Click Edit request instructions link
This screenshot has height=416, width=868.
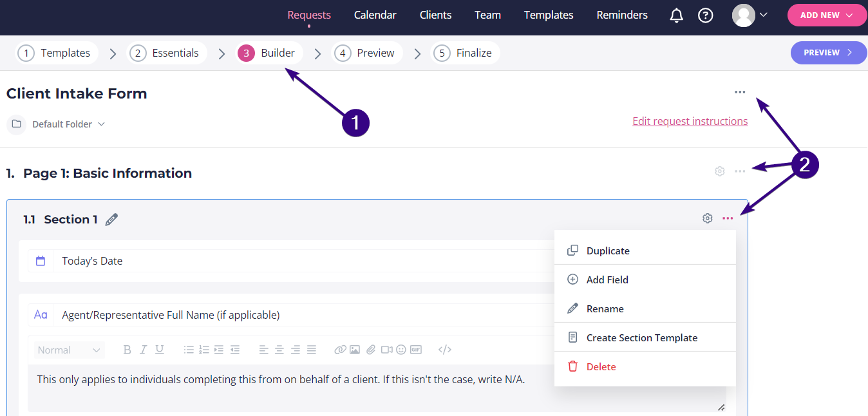690,121
